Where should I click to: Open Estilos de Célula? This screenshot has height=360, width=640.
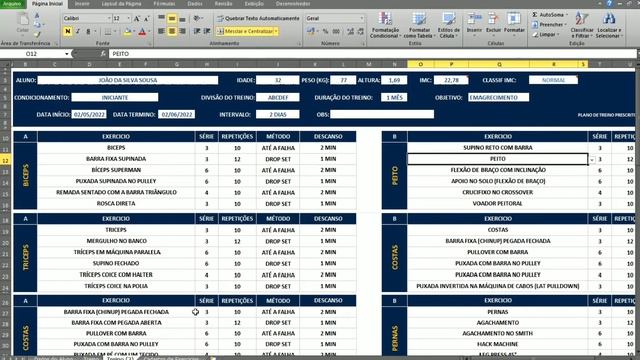point(449,25)
